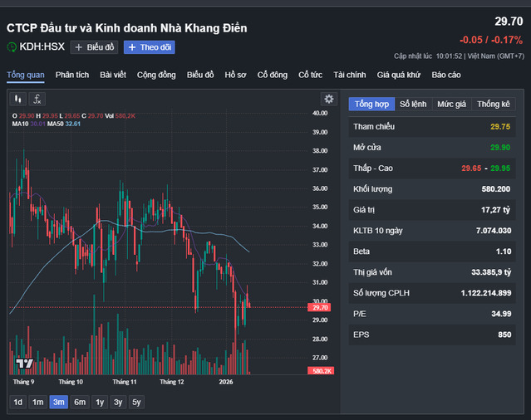This screenshot has width=531, height=420.
Task: Switch to the Tổng quan tab
Action: click(26, 75)
